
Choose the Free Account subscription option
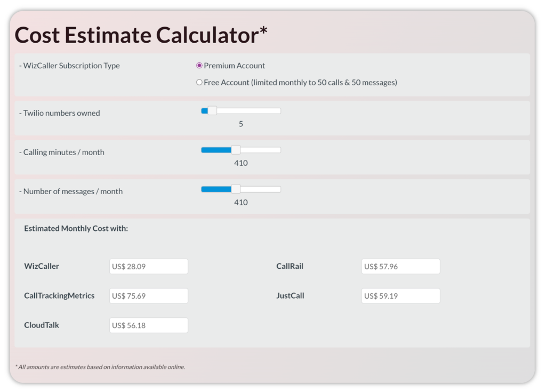coord(199,83)
